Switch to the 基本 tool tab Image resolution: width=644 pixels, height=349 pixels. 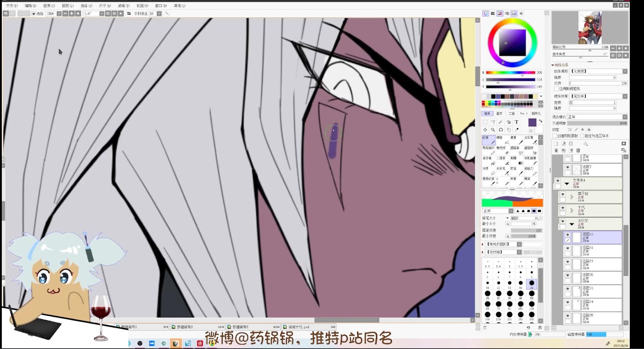pos(499,113)
